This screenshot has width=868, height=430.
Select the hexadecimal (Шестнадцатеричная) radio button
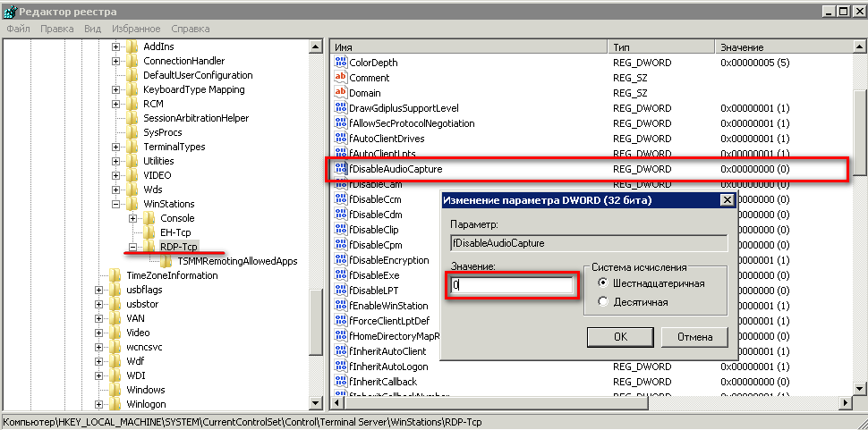pos(603,283)
